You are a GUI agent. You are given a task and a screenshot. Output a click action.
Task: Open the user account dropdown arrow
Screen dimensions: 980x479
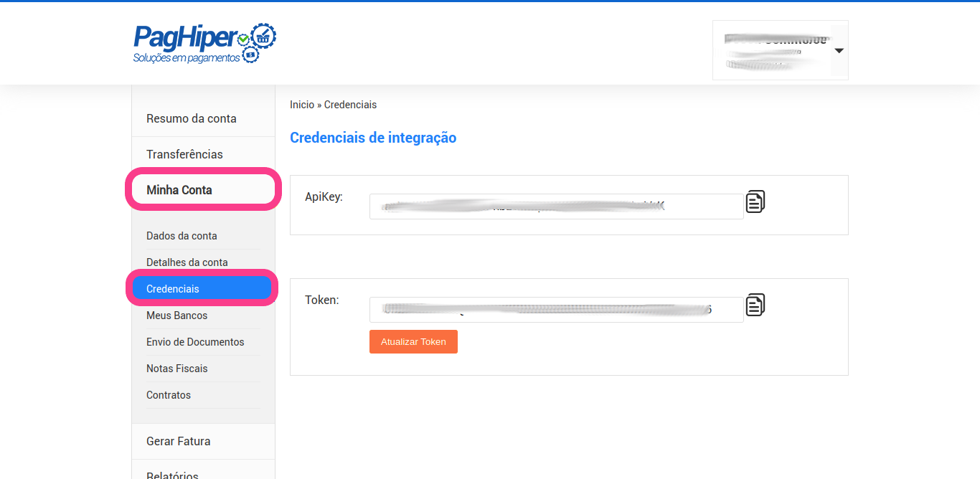839,51
